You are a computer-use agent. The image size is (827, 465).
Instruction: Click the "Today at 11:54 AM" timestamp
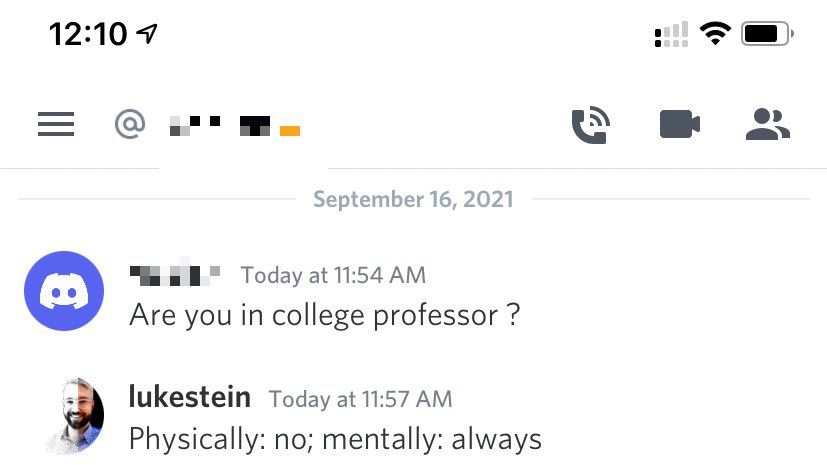tap(333, 274)
